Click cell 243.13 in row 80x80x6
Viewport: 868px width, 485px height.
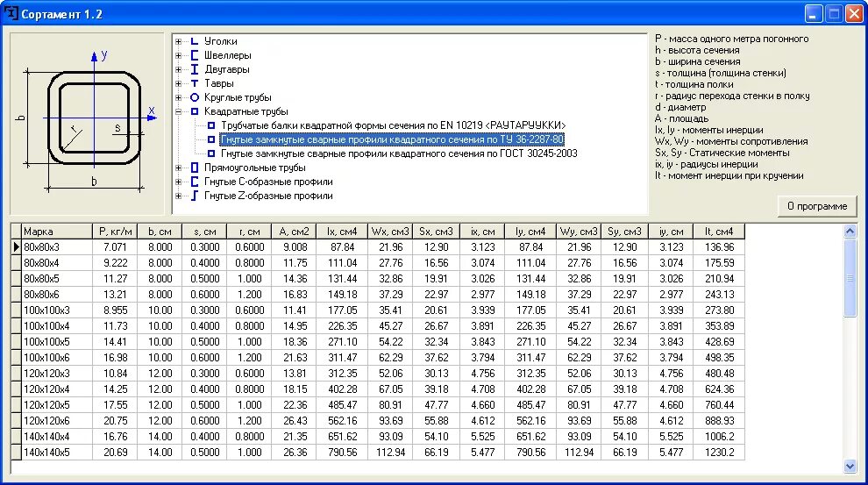719,295
